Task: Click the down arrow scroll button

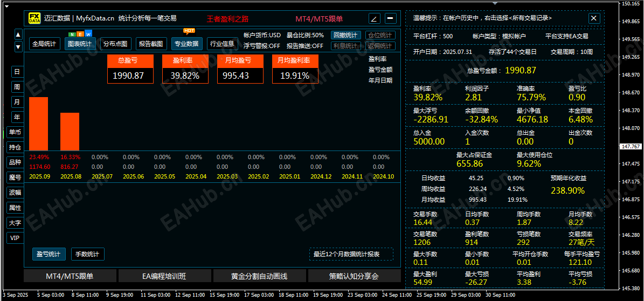Action: pyautogui.click(x=18, y=46)
